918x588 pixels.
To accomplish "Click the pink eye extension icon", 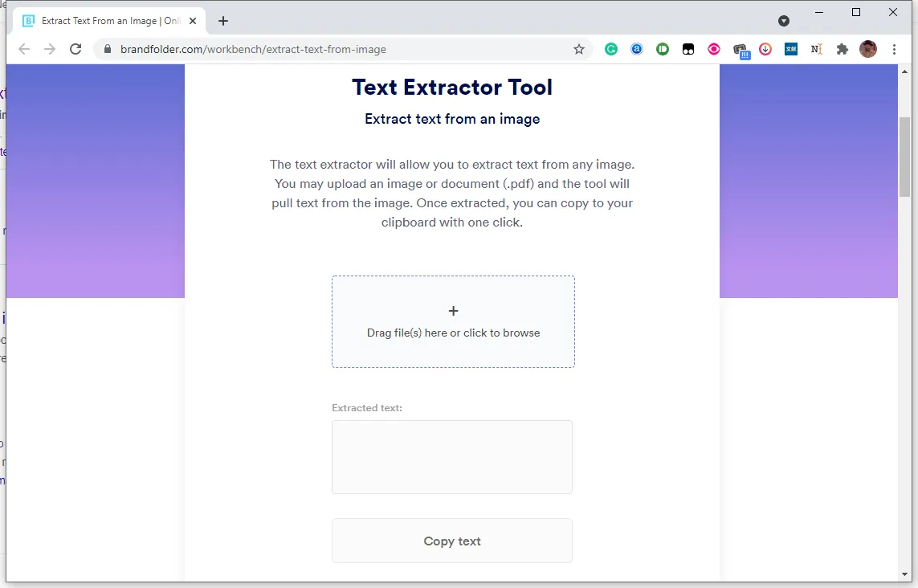I will [x=714, y=49].
